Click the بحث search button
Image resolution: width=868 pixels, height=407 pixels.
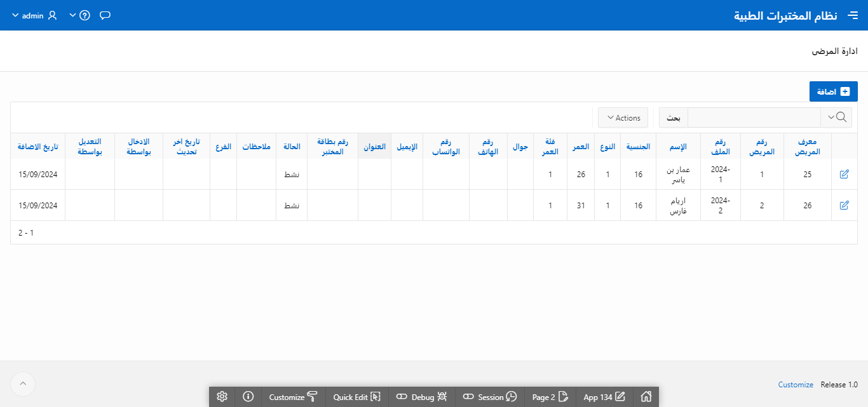pos(673,117)
